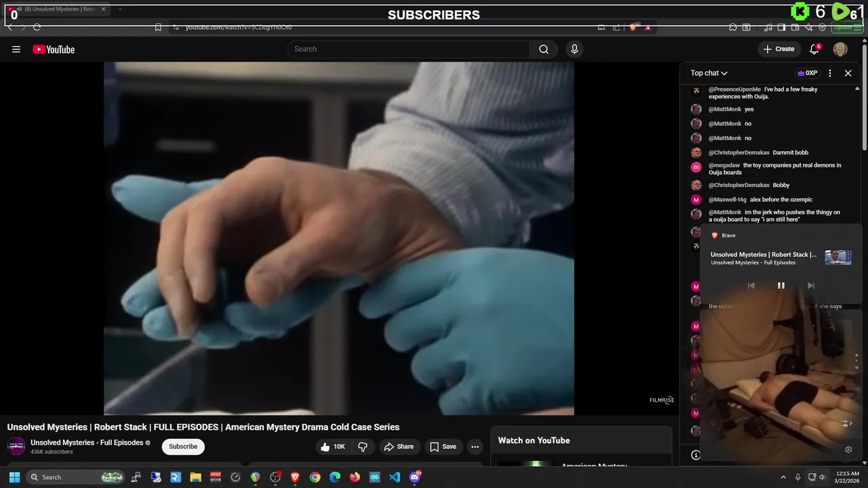Subscribe to Unsolved Mysteries - Full Episodes

point(183,447)
